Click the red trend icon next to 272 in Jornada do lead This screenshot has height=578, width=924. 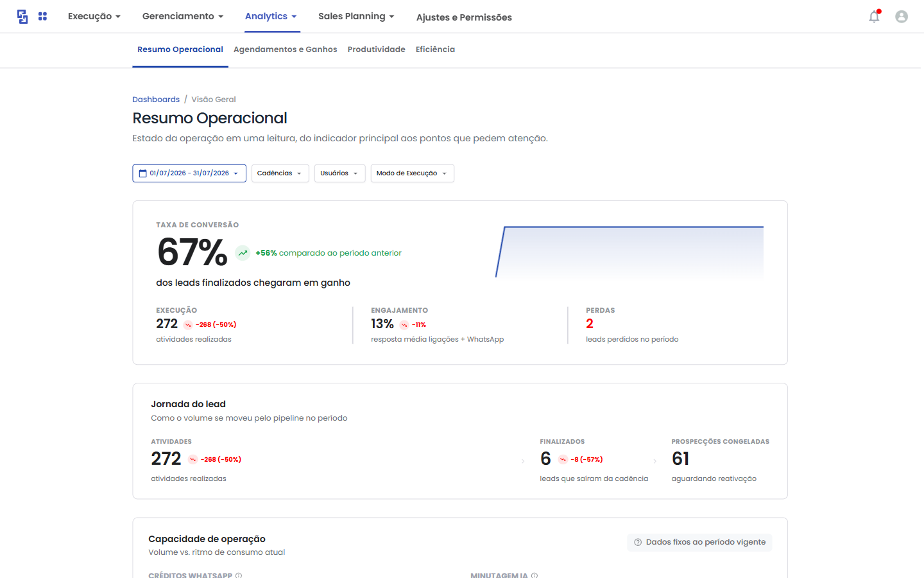point(193,460)
